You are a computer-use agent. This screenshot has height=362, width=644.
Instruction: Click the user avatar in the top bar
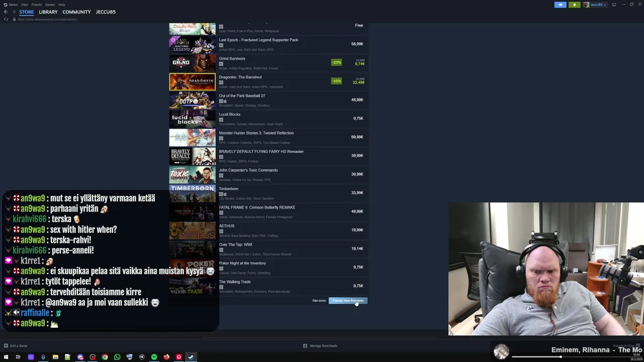(x=586, y=5)
